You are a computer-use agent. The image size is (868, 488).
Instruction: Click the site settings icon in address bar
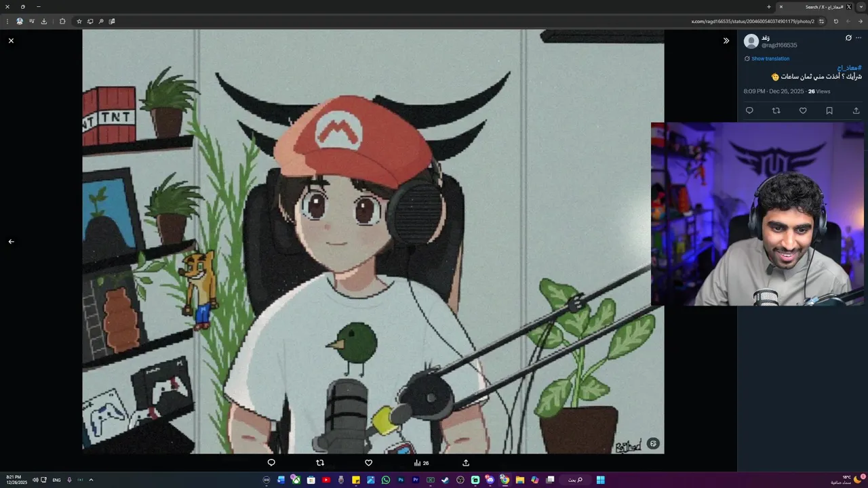pos(821,22)
